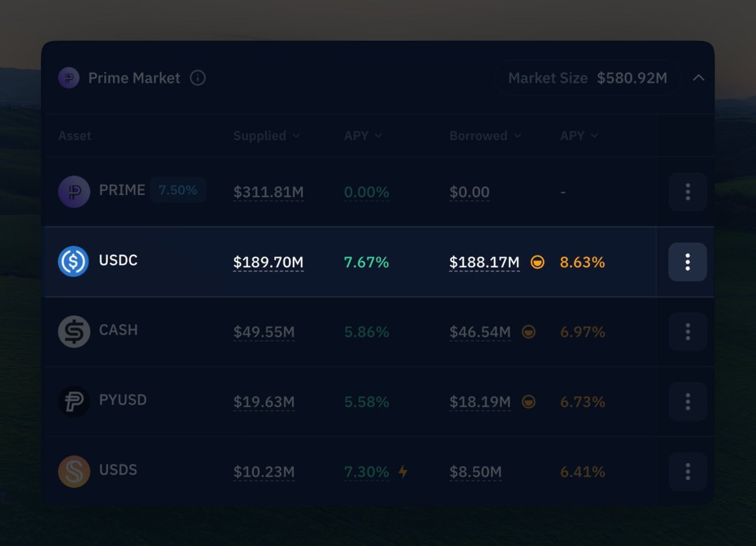This screenshot has width=756, height=546.
Task: Click USDS supply APY 7.30%
Action: pyautogui.click(x=367, y=472)
